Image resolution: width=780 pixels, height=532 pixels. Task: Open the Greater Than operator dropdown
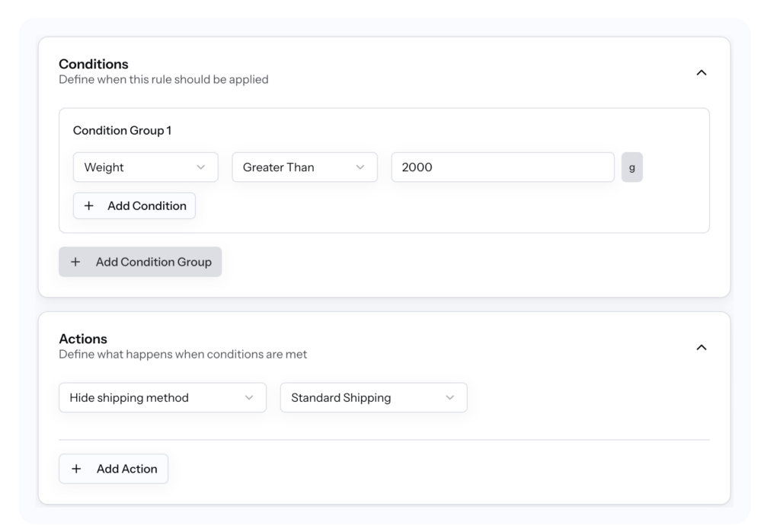[304, 167]
